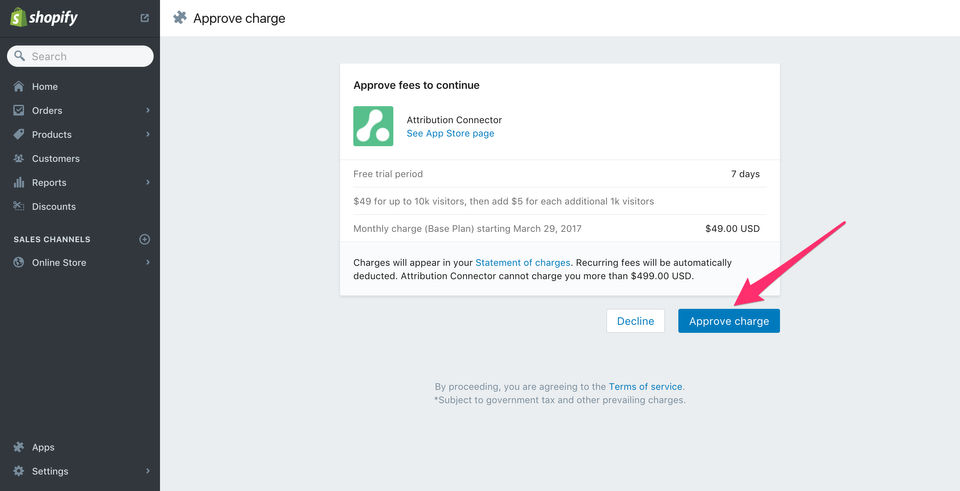Click the Orders icon in sidebar
Screen dimensions: 960x491
(19, 111)
